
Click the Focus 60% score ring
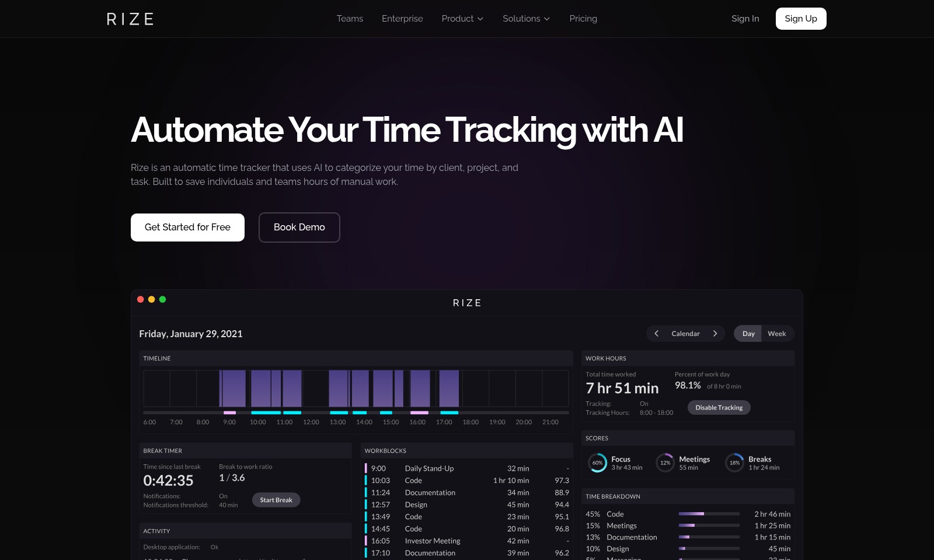pos(598,463)
